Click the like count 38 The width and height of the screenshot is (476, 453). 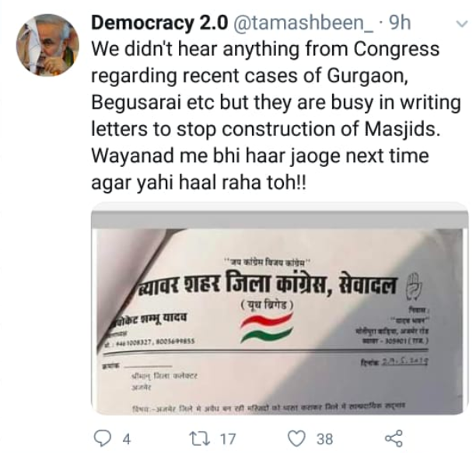pyautogui.click(x=325, y=439)
